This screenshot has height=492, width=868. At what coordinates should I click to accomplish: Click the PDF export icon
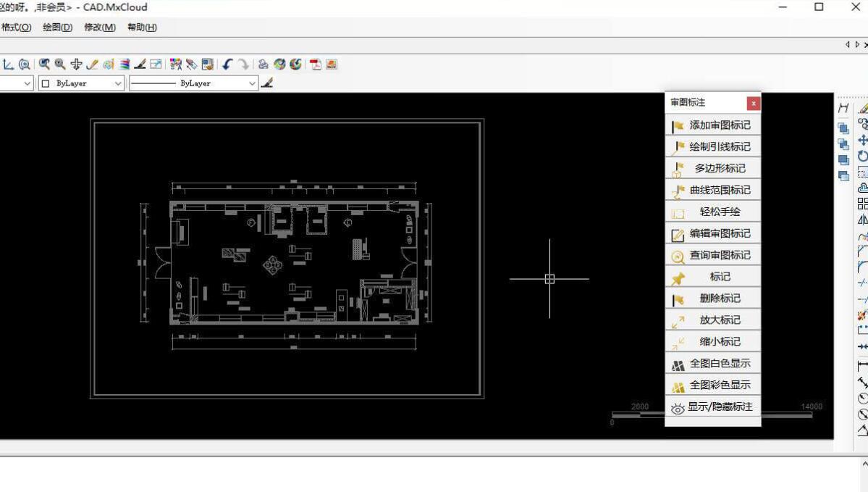click(316, 64)
